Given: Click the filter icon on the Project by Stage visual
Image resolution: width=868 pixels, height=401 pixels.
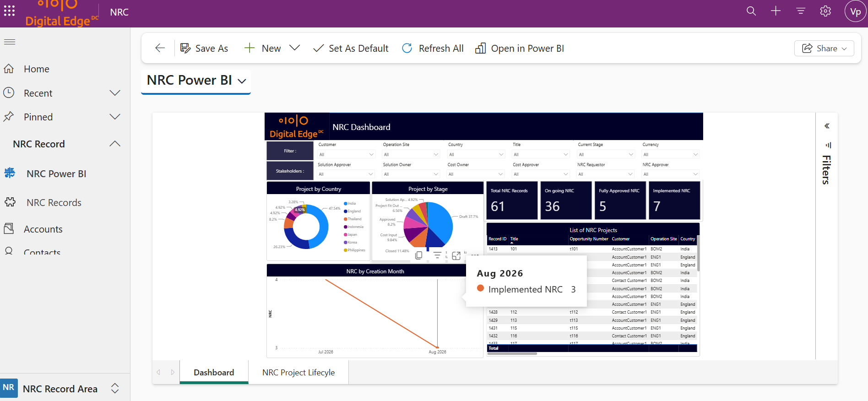Looking at the screenshot, I should (x=437, y=255).
